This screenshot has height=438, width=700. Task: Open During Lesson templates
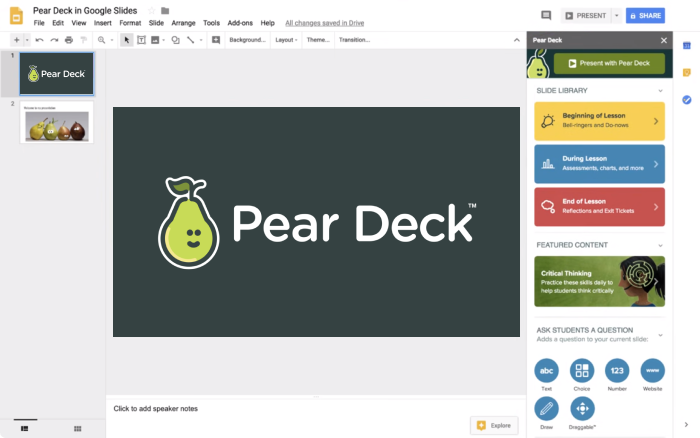tap(600, 164)
